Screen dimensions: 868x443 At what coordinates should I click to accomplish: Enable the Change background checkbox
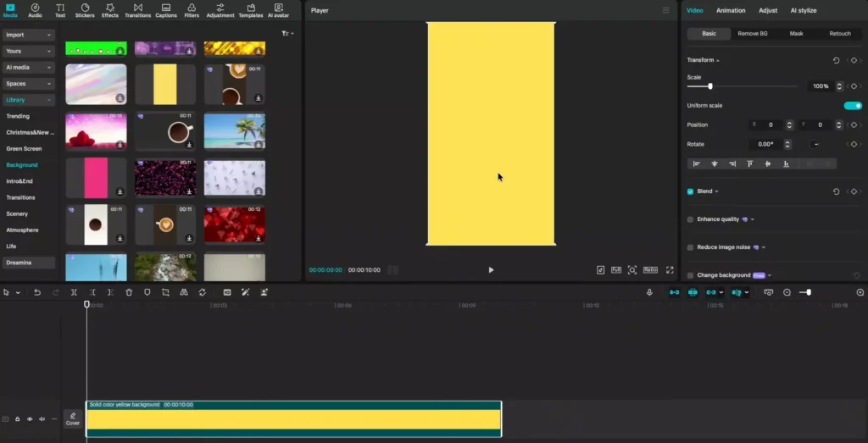tap(690, 275)
